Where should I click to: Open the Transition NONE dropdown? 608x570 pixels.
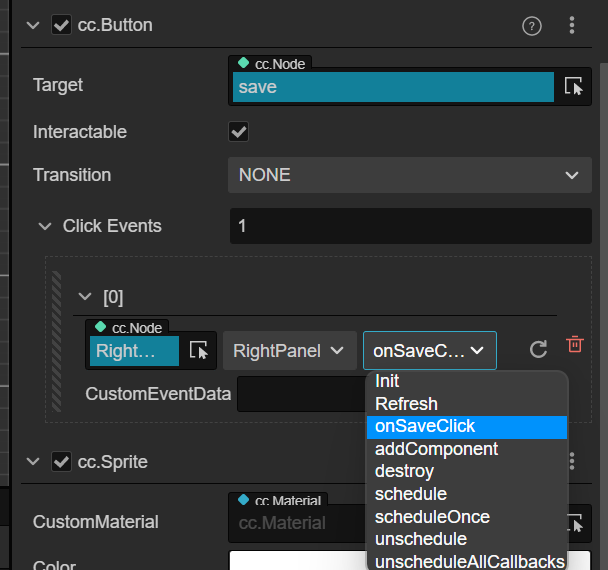tap(408, 175)
